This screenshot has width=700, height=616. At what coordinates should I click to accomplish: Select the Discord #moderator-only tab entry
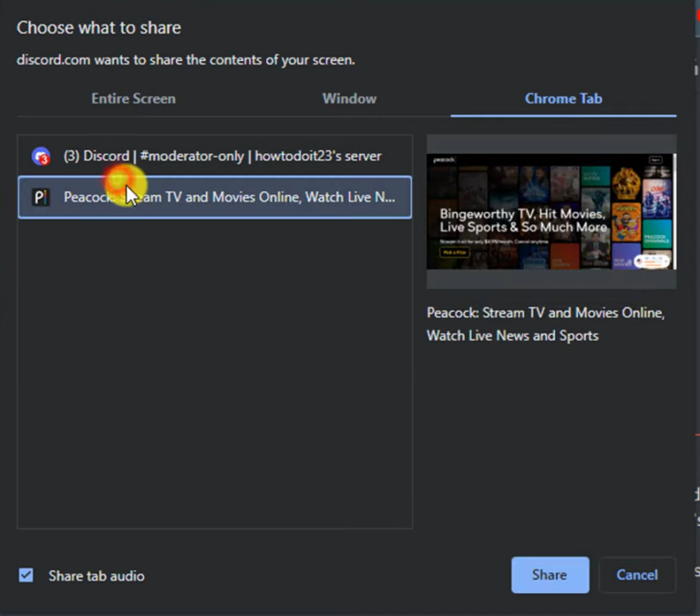pyautogui.click(x=221, y=156)
